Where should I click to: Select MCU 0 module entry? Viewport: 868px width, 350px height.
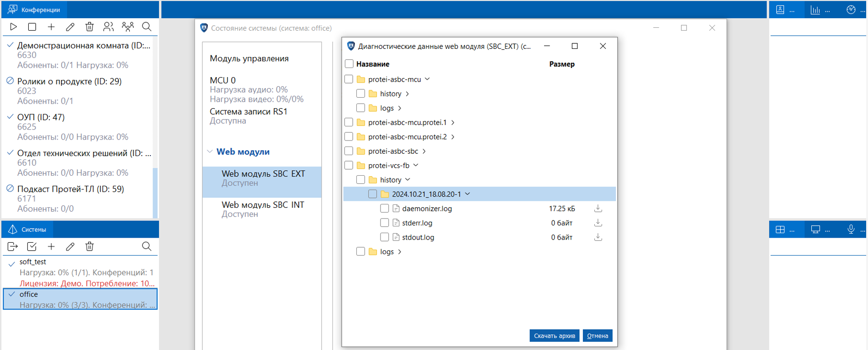[x=256, y=89]
